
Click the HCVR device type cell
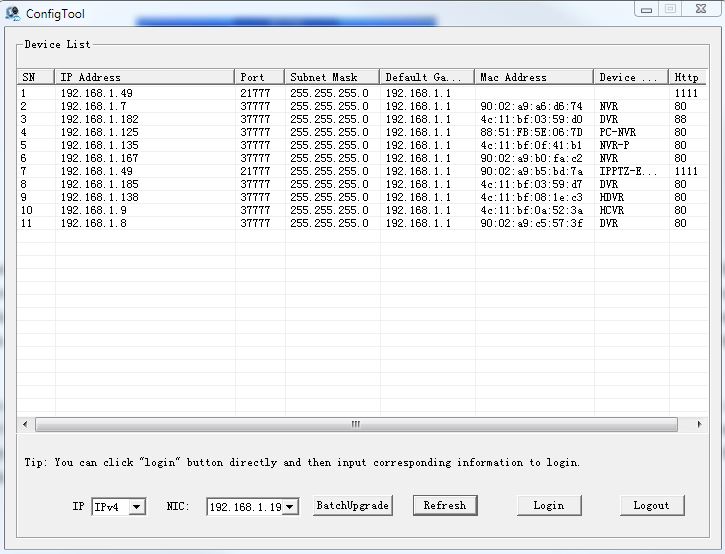[612, 210]
